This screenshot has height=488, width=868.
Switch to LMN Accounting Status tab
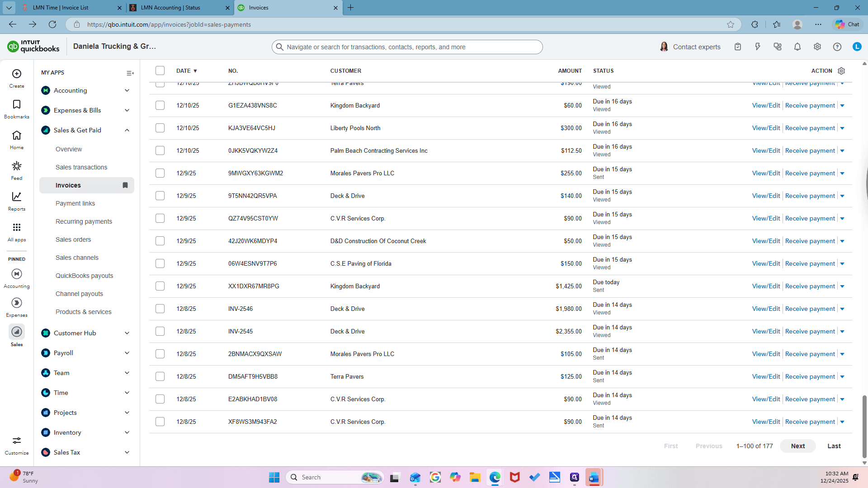[180, 8]
